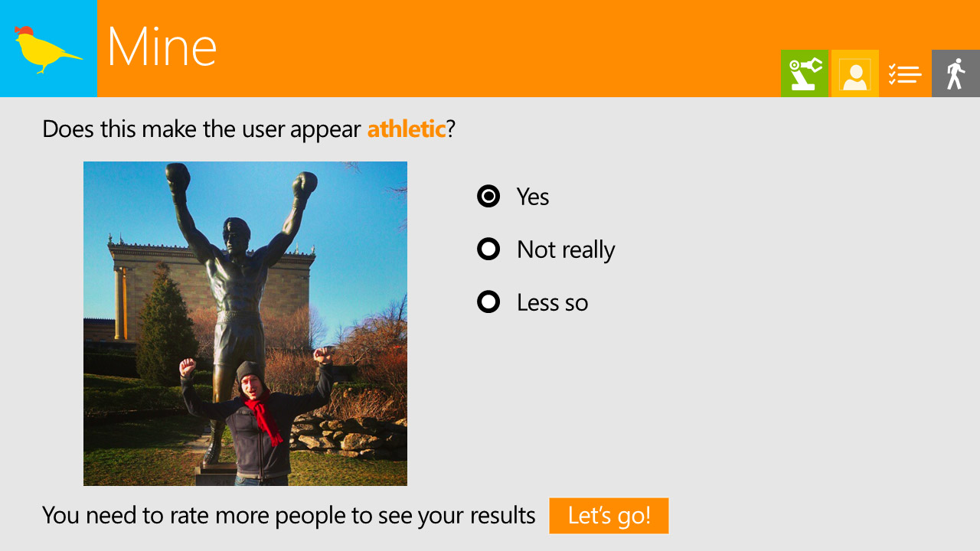
Task: Choose the Not really radio button
Action: click(488, 249)
